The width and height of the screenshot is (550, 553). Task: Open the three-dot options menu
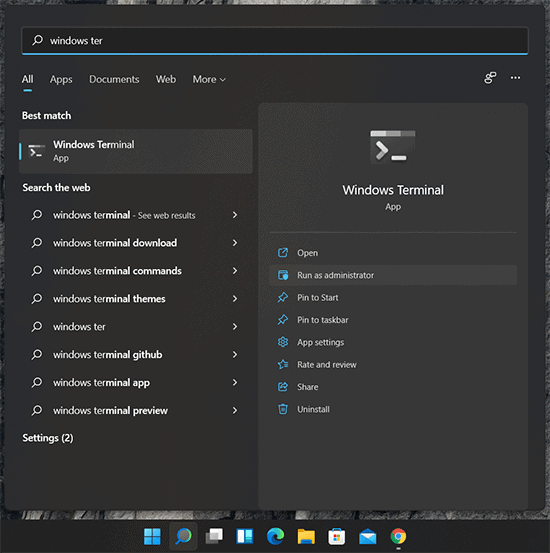[515, 78]
